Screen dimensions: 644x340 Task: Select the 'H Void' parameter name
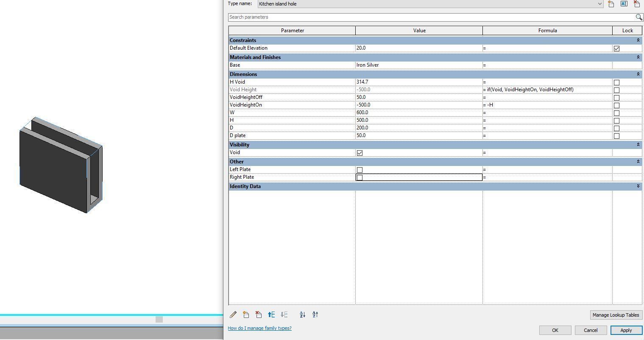click(x=237, y=82)
